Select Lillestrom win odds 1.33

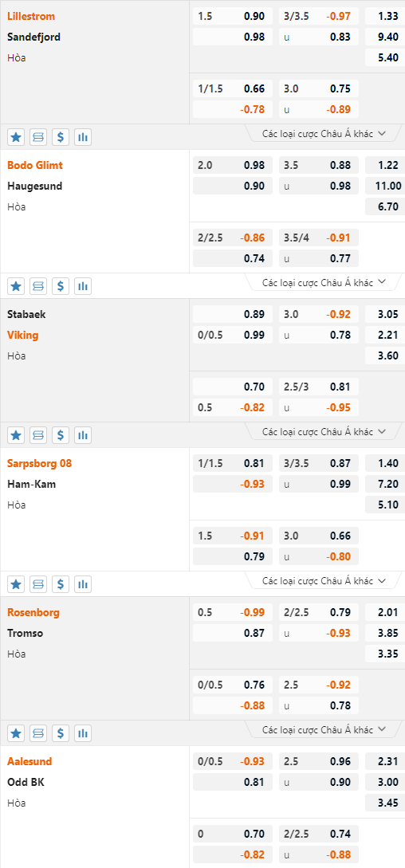385,16
